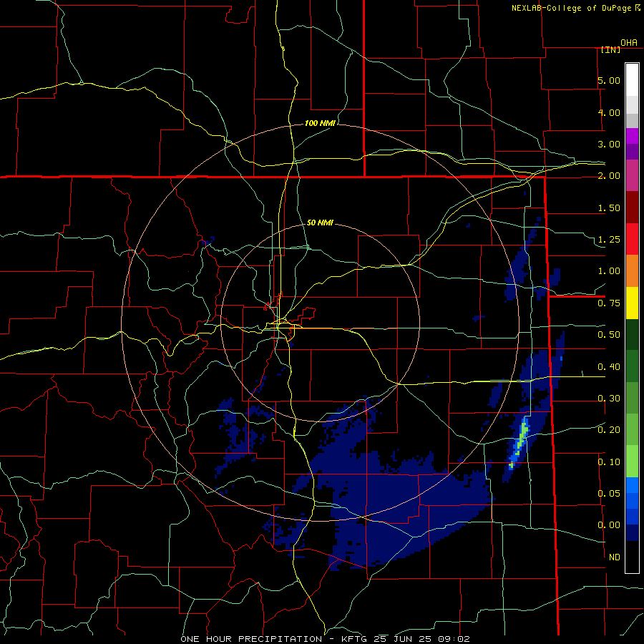Click the 0.10 legend value
This screenshot has width=644, height=644.
click(x=609, y=462)
